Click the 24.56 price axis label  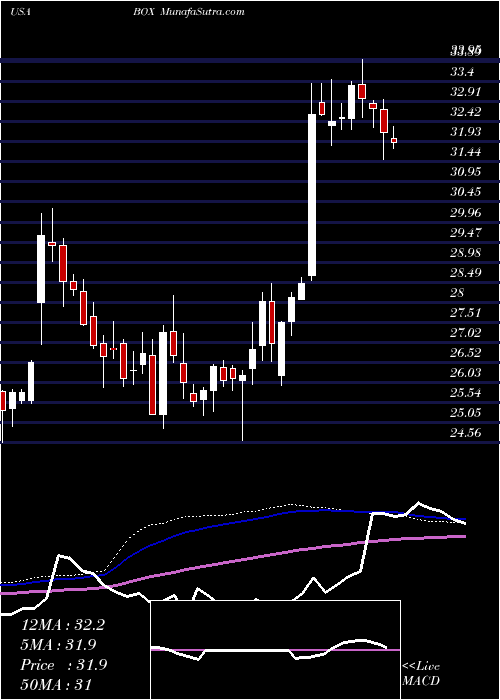[x=466, y=433]
